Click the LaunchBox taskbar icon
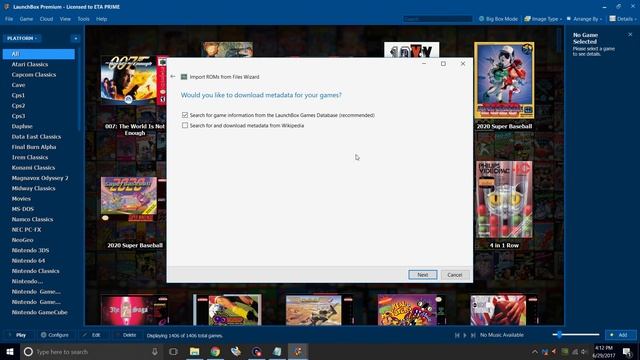Image resolution: width=640 pixels, height=360 pixels. [x=298, y=351]
